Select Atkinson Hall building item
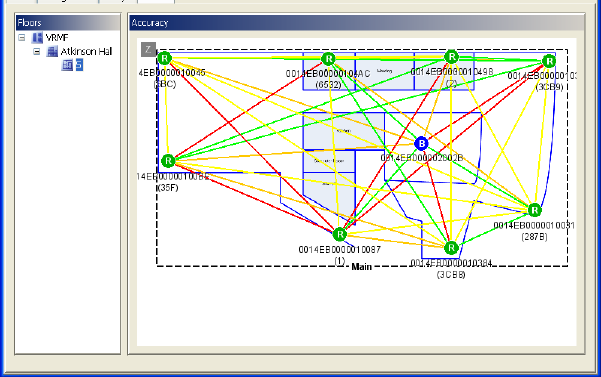 click(x=86, y=51)
